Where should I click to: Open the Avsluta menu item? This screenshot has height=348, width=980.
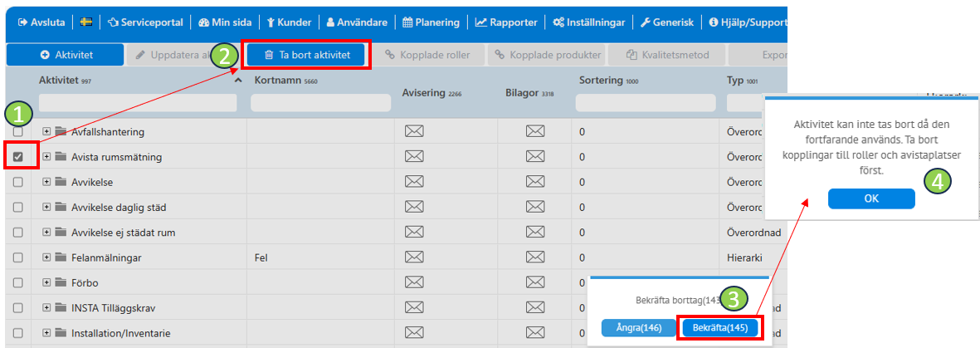coord(42,22)
